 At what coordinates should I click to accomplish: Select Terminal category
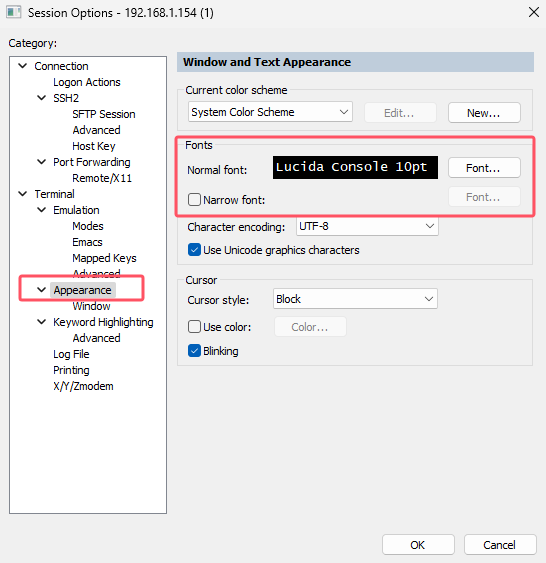pos(55,194)
